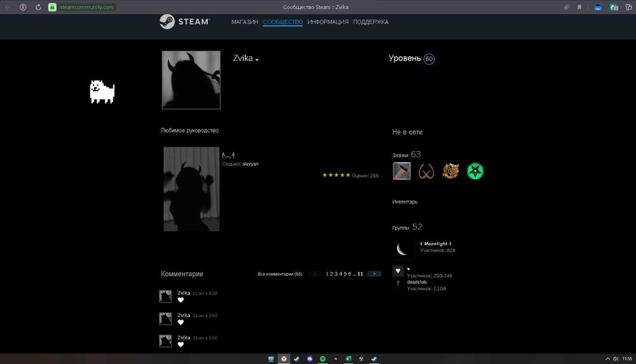Click the five-star guide rating
This screenshot has height=364, width=636.
[336, 175]
